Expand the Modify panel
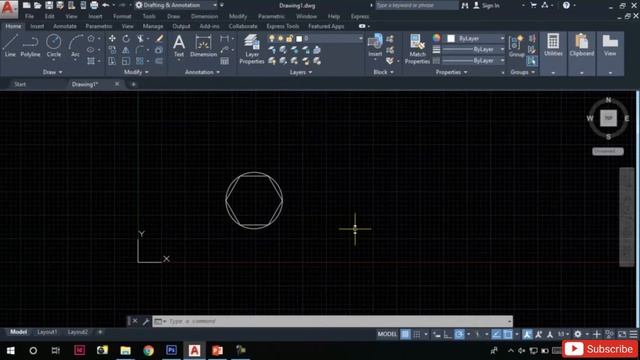640x360 pixels. pyautogui.click(x=136, y=72)
